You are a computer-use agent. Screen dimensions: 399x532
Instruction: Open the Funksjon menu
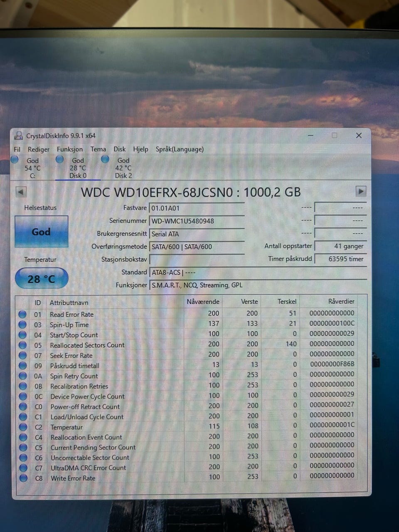point(70,149)
